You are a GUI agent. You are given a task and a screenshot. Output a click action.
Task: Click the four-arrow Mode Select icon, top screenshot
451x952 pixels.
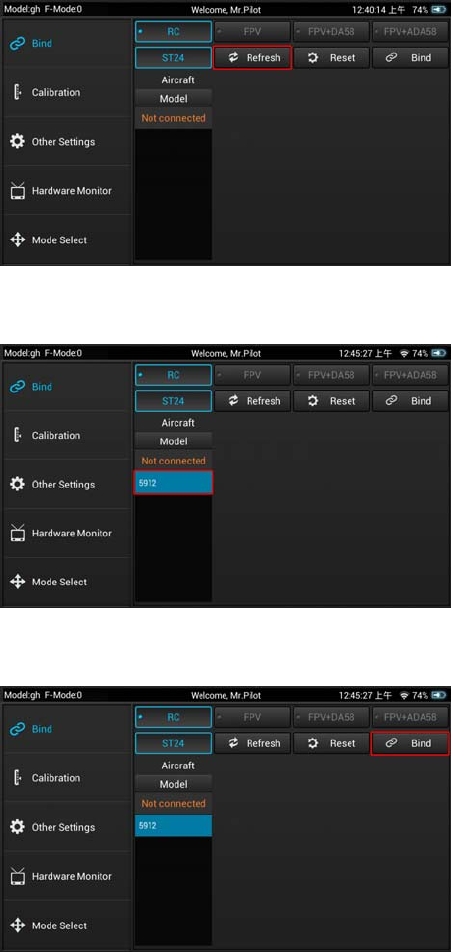point(18,240)
